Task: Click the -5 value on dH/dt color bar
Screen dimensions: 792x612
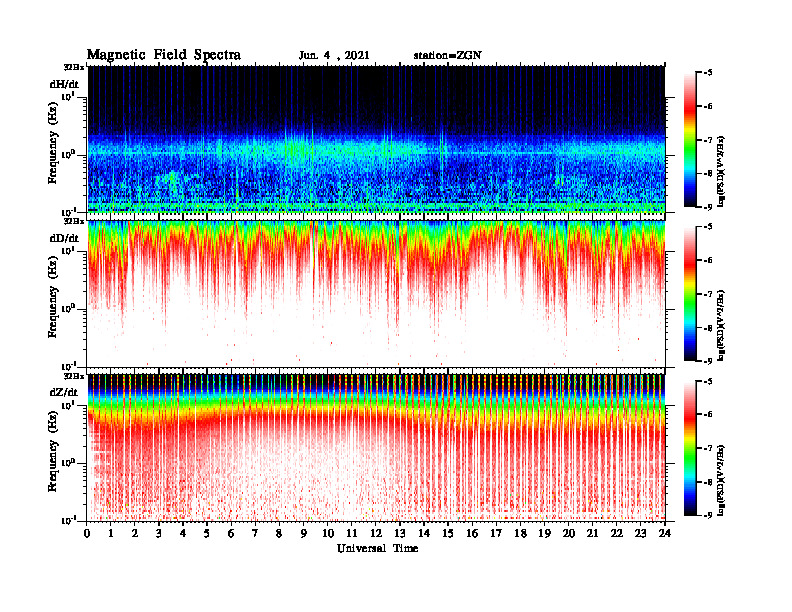Action: pyautogui.click(x=708, y=73)
